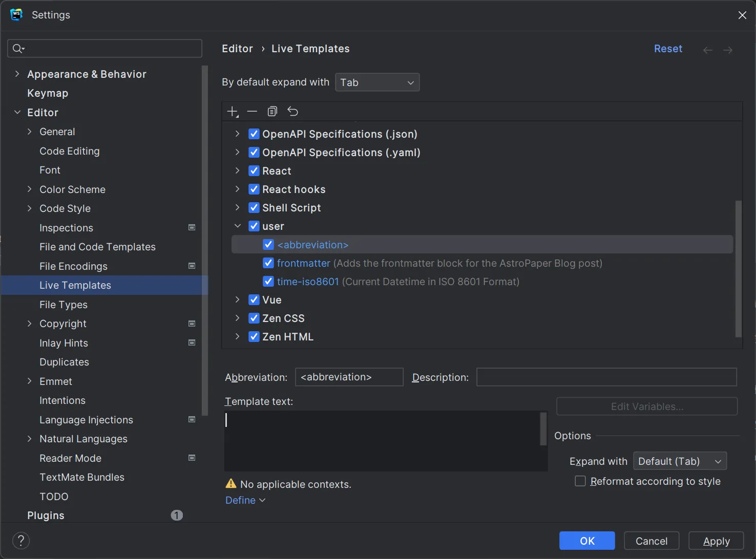Disable the frontmatter template checkbox
The width and height of the screenshot is (756, 559).
[268, 263]
